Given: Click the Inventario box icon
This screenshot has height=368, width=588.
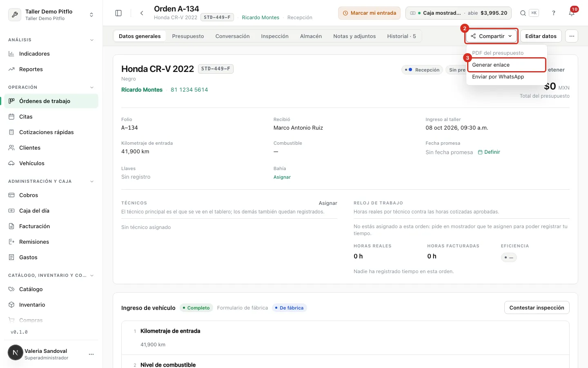Looking at the screenshot, I should (x=11, y=305).
